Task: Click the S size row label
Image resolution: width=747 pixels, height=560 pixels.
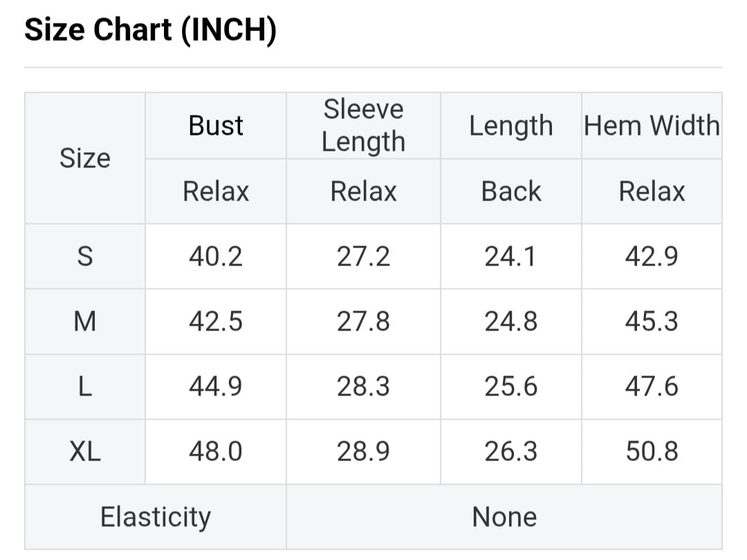Action: pos(84,256)
